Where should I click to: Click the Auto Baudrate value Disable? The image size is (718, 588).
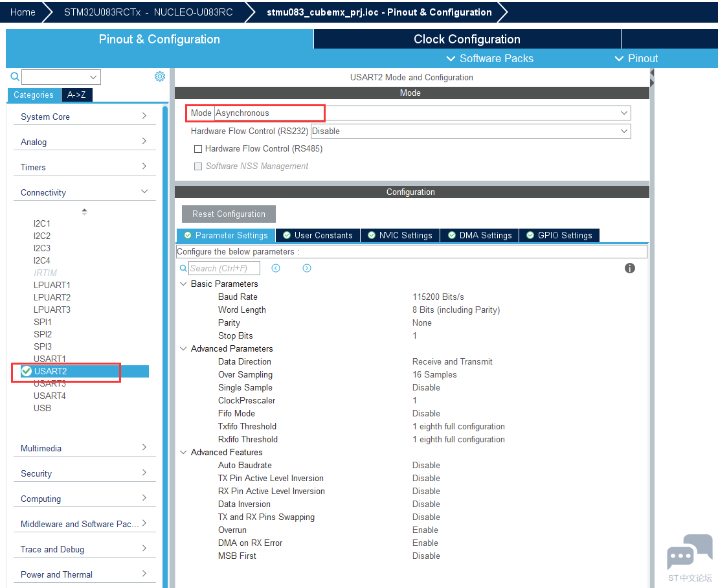tap(426, 465)
